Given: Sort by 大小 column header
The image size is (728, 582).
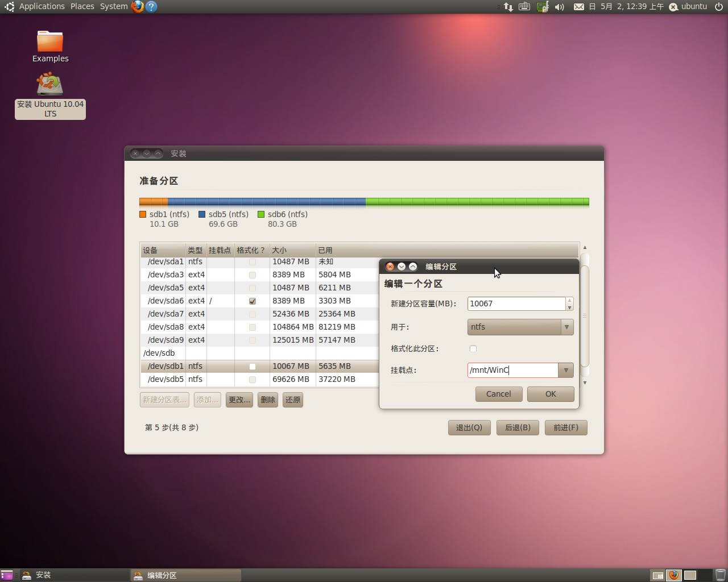Looking at the screenshot, I should [x=293, y=250].
